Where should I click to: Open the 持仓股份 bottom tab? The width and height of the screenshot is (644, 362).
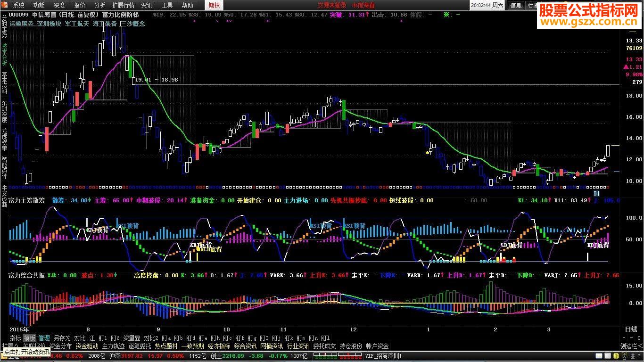click(x=351, y=346)
